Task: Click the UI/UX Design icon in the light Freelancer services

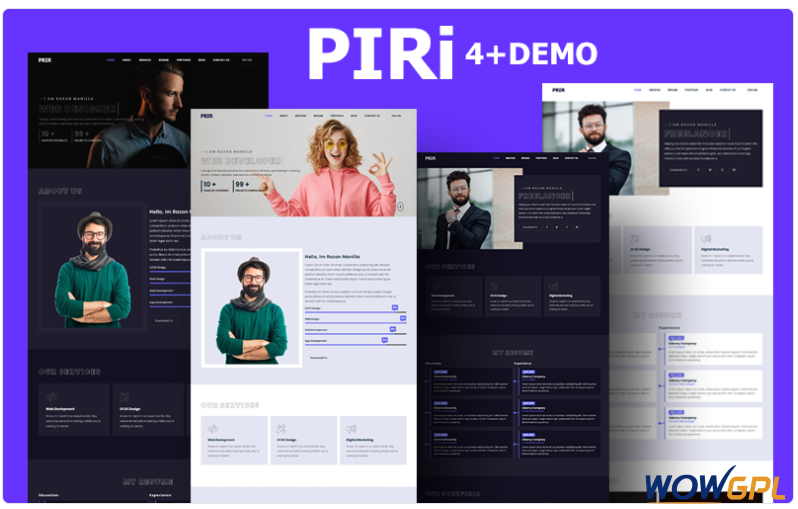Action: point(634,238)
